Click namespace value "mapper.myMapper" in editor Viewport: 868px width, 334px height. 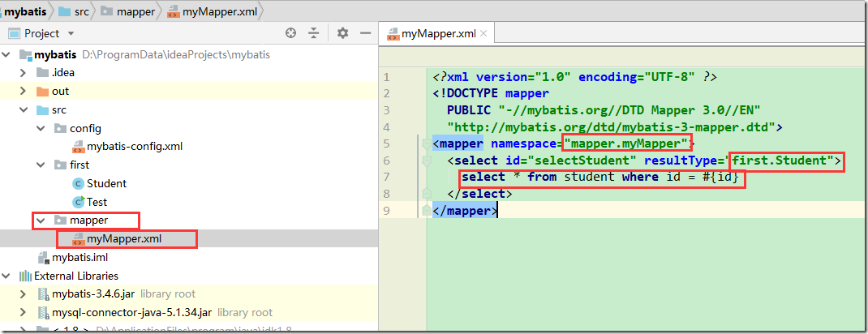point(626,143)
